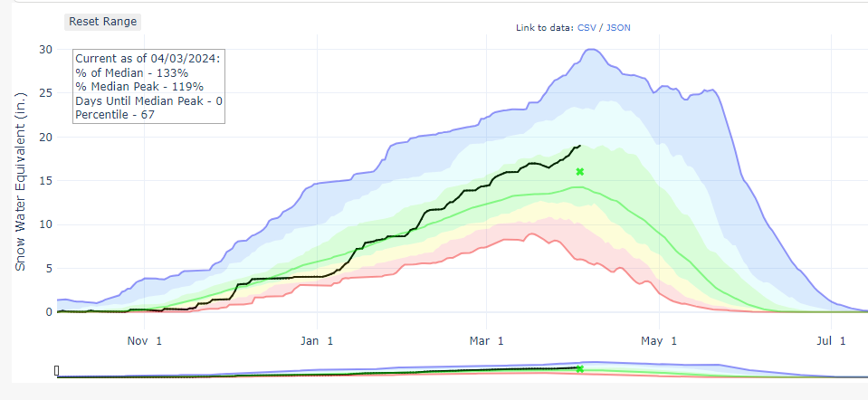The image size is (868, 400).
Task: Click the peak of the blue maximum line
Action: point(590,50)
